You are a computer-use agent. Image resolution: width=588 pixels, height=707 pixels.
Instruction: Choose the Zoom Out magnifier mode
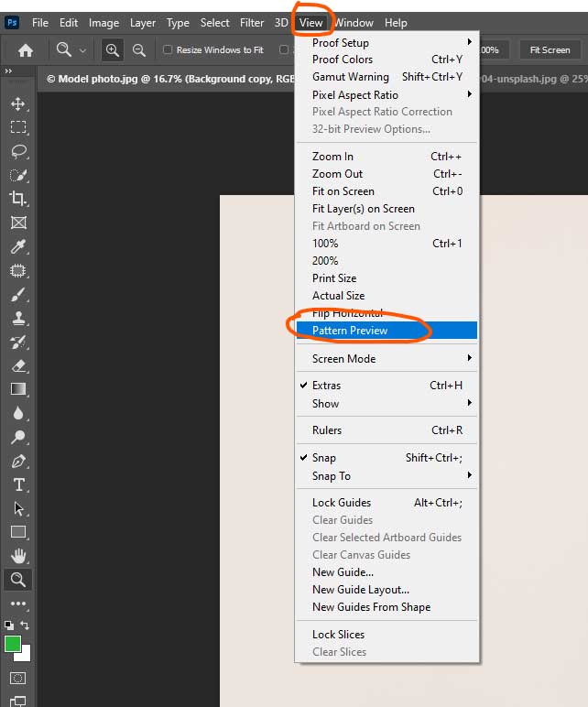[139, 50]
